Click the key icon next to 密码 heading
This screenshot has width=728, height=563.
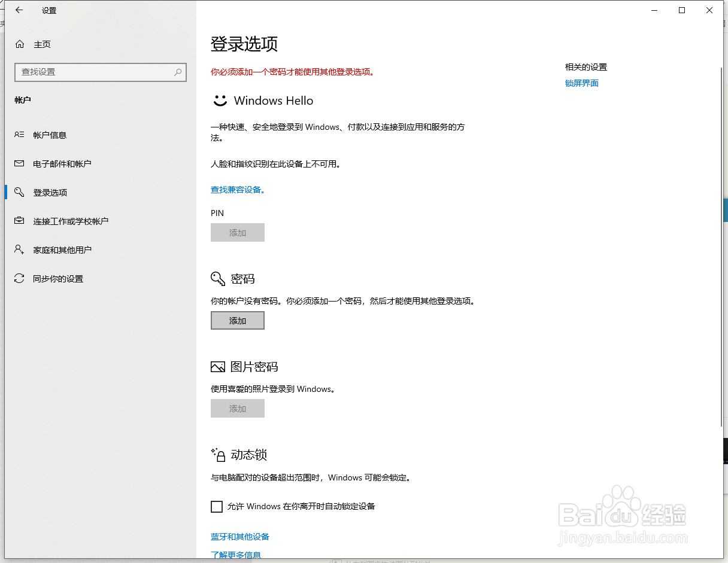pos(218,279)
